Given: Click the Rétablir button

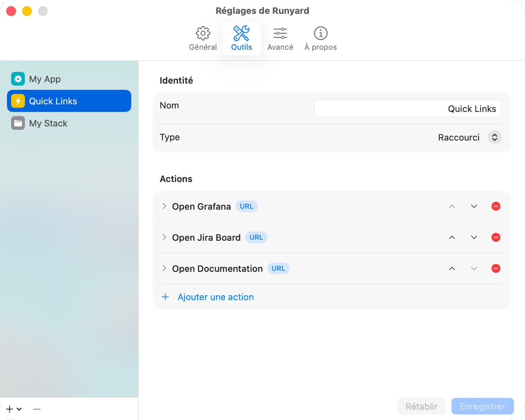Looking at the screenshot, I should click(421, 406).
